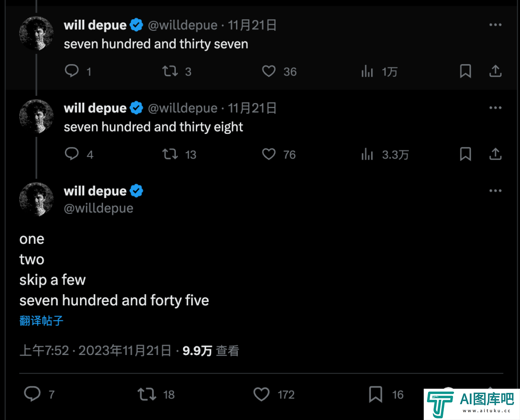Reply to the main tweet with 7 replies
The image size is (520, 420).
(x=32, y=394)
